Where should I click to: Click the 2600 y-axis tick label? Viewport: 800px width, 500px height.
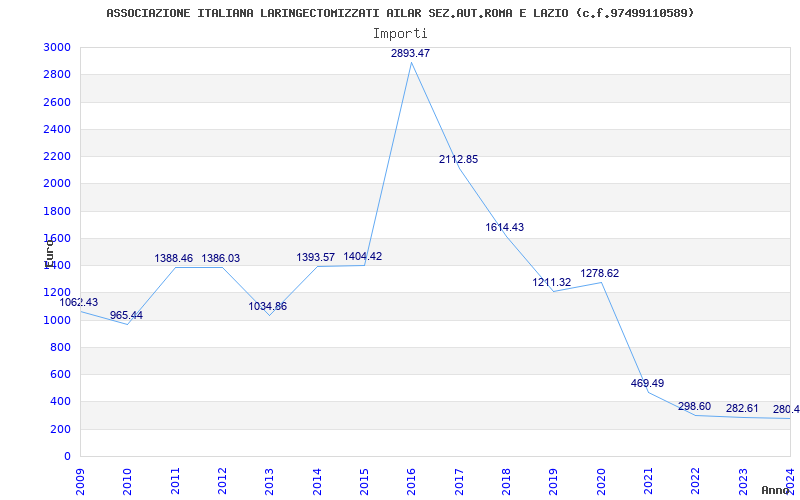pos(57,102)
